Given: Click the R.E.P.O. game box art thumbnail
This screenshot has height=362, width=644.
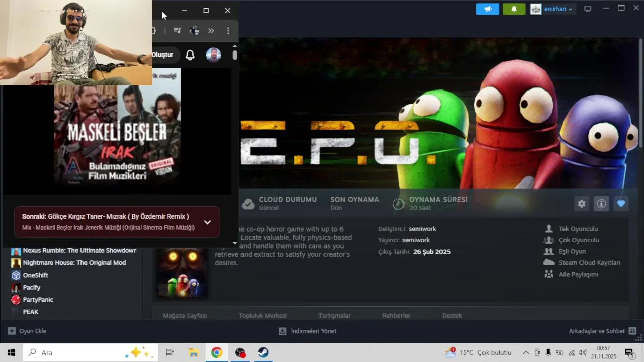Looking at the screenshot, I should (182, 272).
